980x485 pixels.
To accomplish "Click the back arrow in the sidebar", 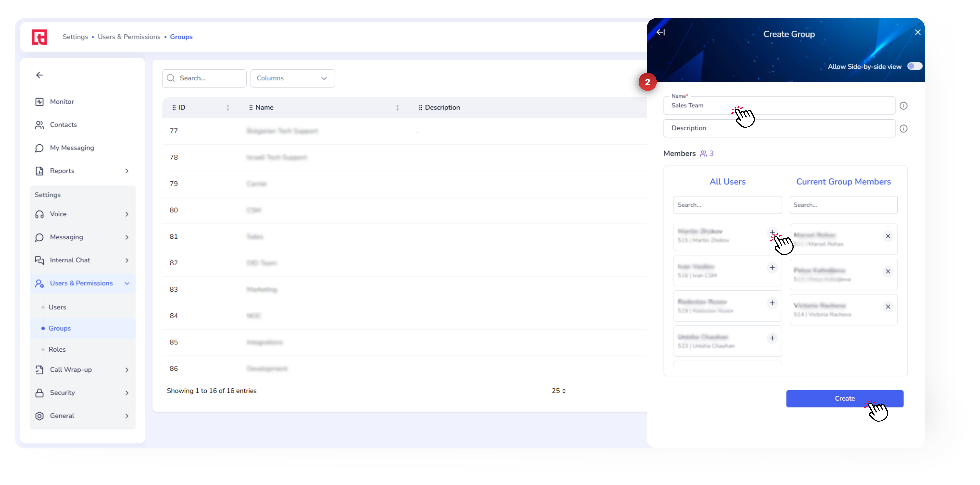I will [x=39, y=75].
